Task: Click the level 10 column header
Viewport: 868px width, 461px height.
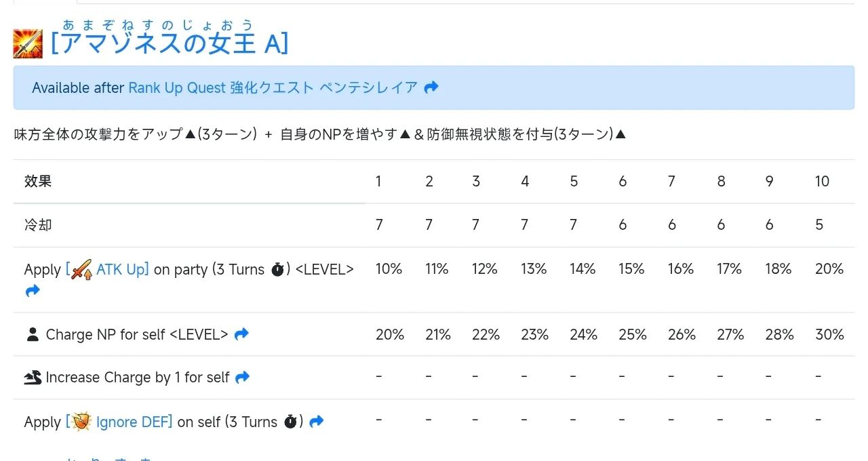Action: click(x=822, y=181)
